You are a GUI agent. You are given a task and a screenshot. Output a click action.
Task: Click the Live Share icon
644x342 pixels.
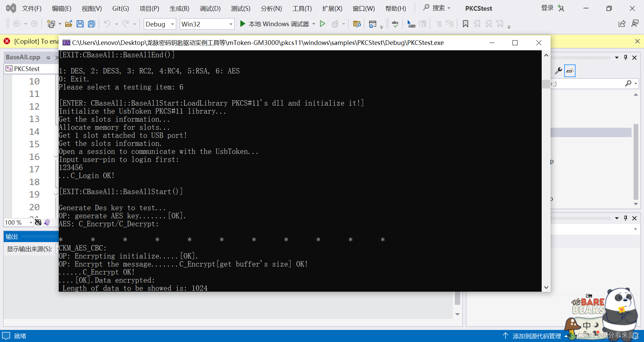[x=622, y=23]
